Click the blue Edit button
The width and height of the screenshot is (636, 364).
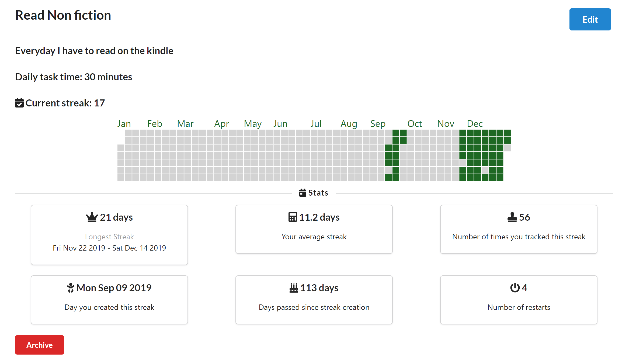tap(590, 19)
